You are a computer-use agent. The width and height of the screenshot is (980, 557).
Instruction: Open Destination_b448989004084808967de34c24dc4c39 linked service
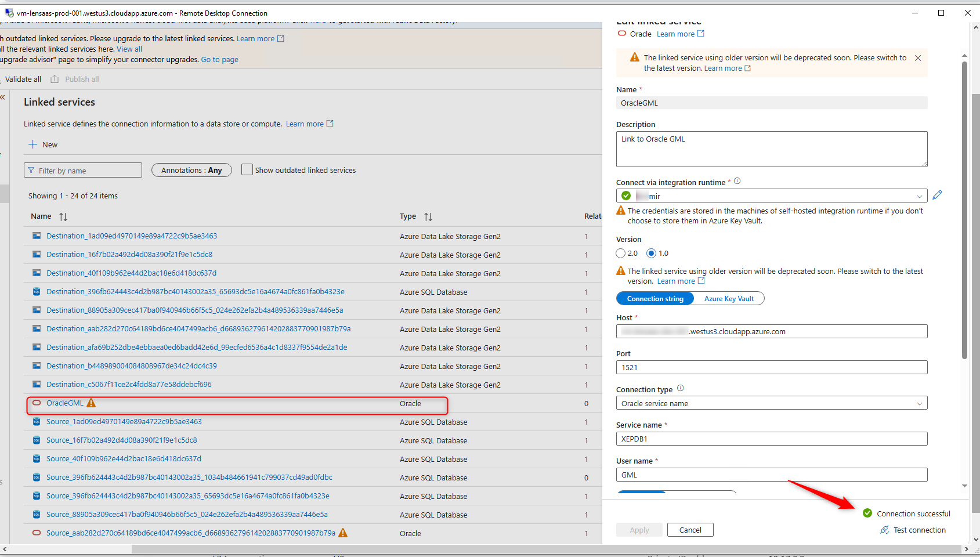point(132,366)
